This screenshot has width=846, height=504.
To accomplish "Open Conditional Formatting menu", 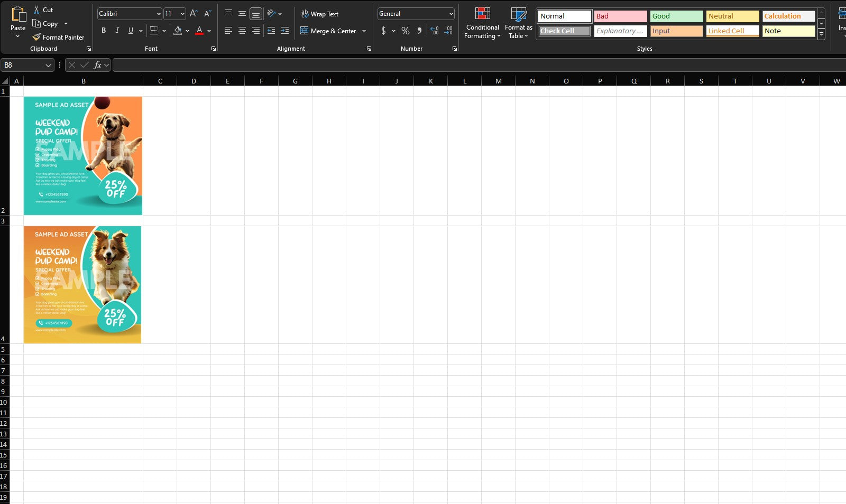I will coord(482,24).
